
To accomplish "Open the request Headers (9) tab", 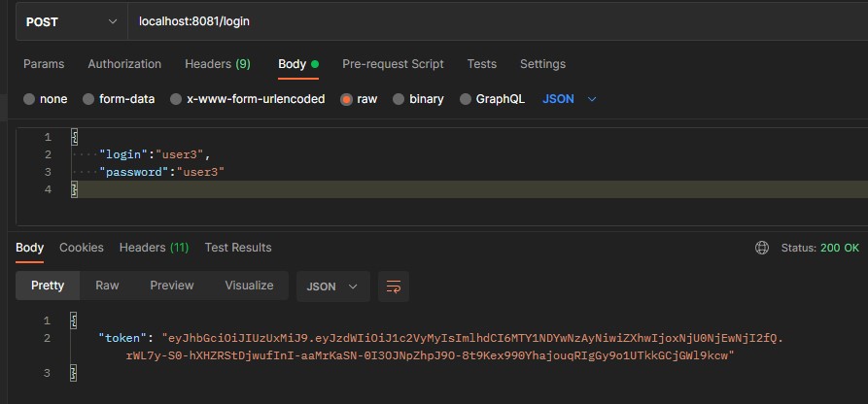I will (218, 64).
